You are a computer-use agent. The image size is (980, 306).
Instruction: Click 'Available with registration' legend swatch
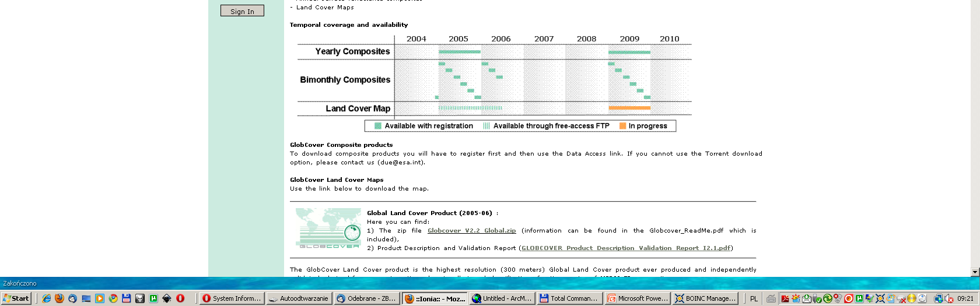click(378, 126)
